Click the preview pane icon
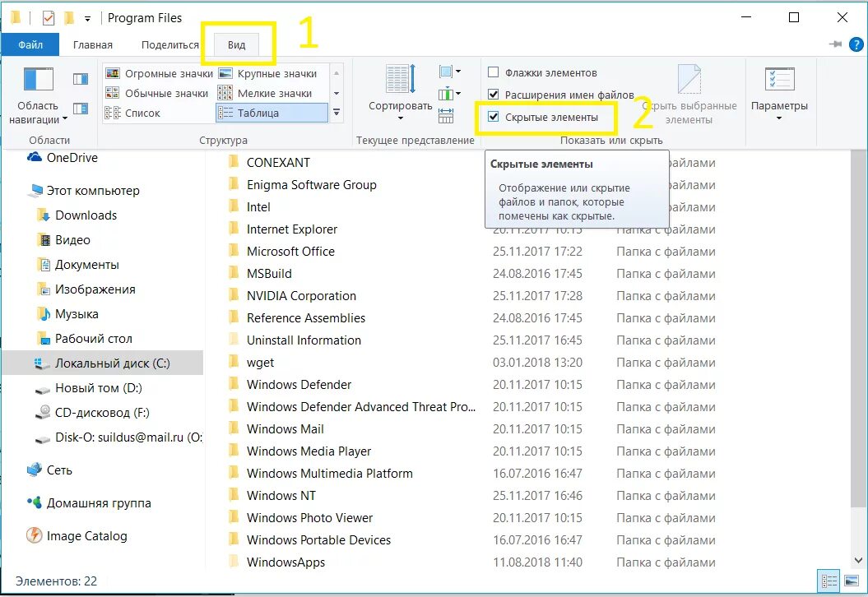 point(81,79)
